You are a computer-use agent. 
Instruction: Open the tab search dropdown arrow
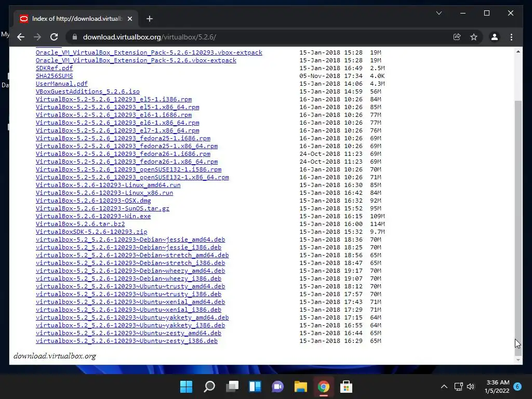[x=438, y=13]
